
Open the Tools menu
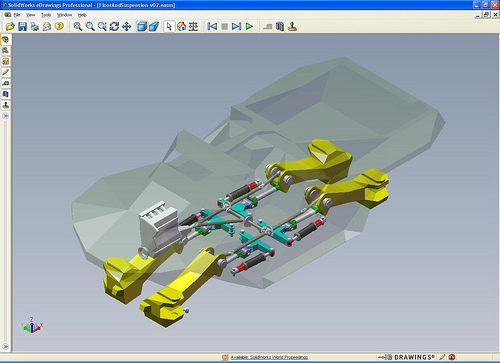(46, 15)
